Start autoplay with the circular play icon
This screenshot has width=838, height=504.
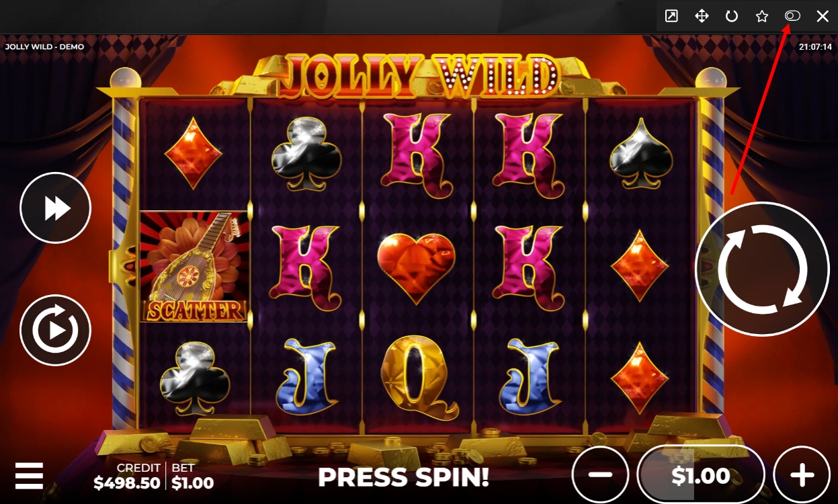coord(56,330)
